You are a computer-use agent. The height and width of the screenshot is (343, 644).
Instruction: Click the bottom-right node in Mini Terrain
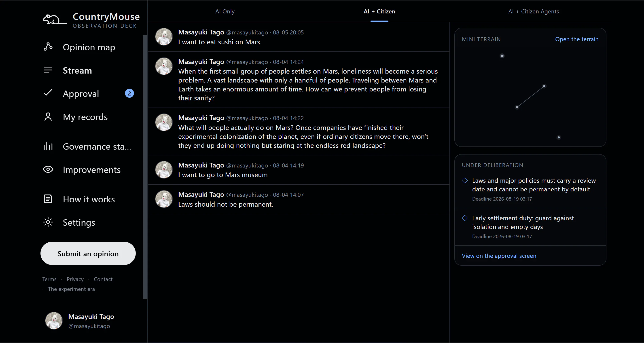559,137
